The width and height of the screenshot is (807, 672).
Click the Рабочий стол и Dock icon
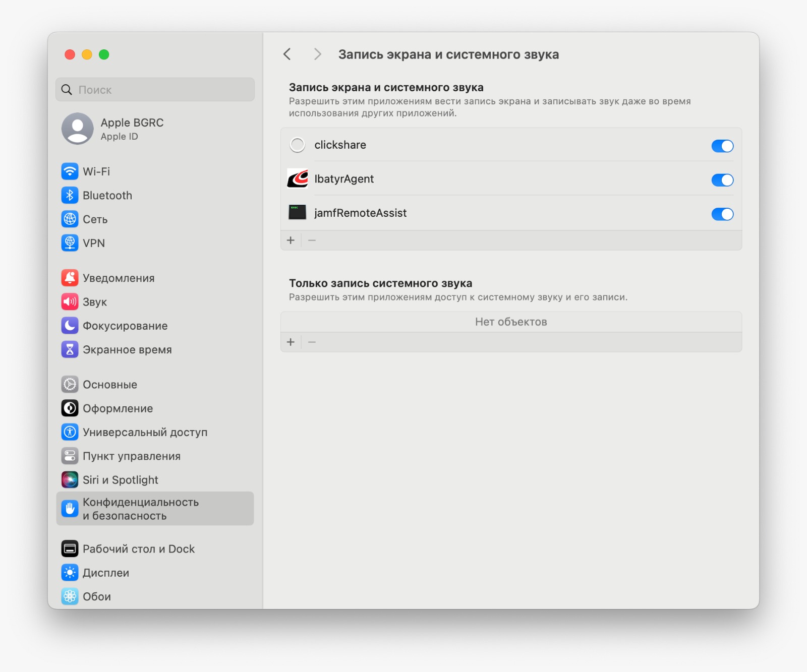pyautogui.click(x=70, y=549)
